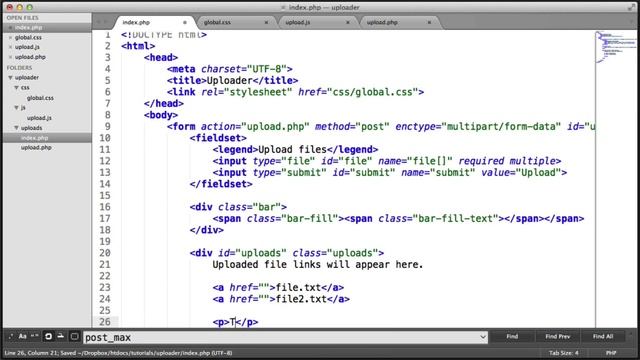Close the upload.js tab
This screenshot has width=640, height=360.
pyautogui.click(x=348, y=22)
